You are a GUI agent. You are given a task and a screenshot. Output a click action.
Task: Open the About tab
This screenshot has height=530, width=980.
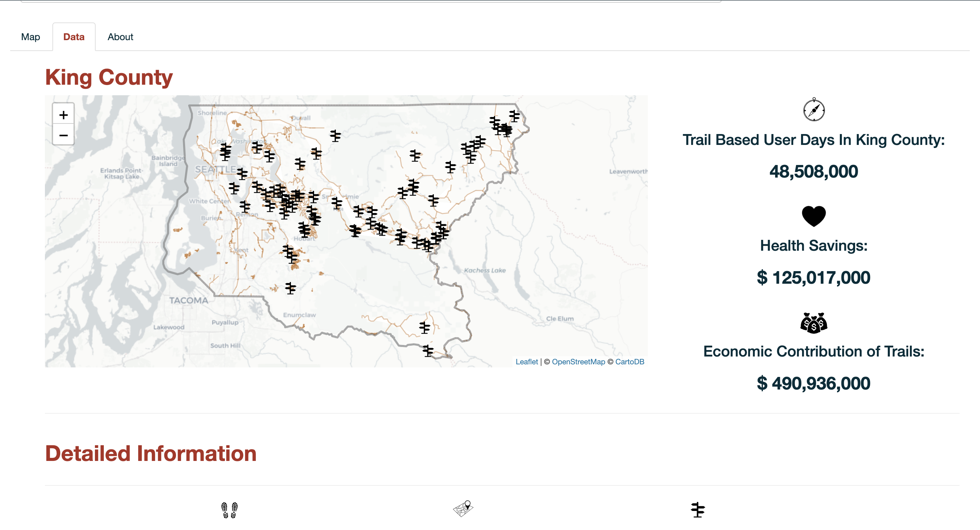120,36
